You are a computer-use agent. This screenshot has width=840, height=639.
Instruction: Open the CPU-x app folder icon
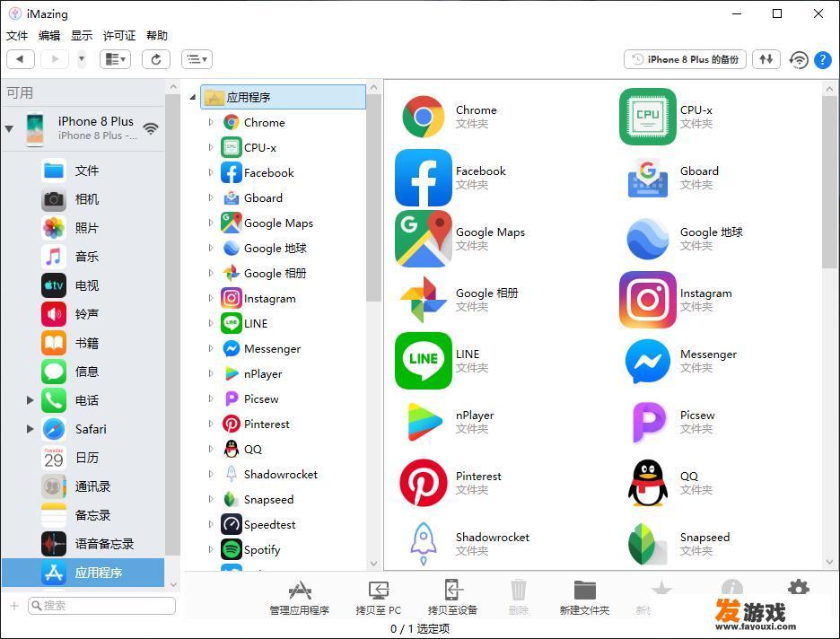point(648,117)
